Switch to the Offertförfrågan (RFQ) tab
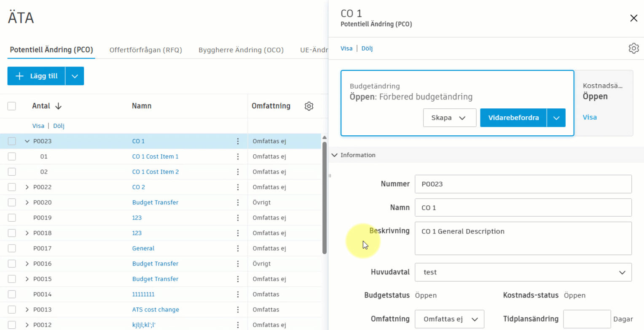The height and width of the screenshot is (330, 644). 145,49
